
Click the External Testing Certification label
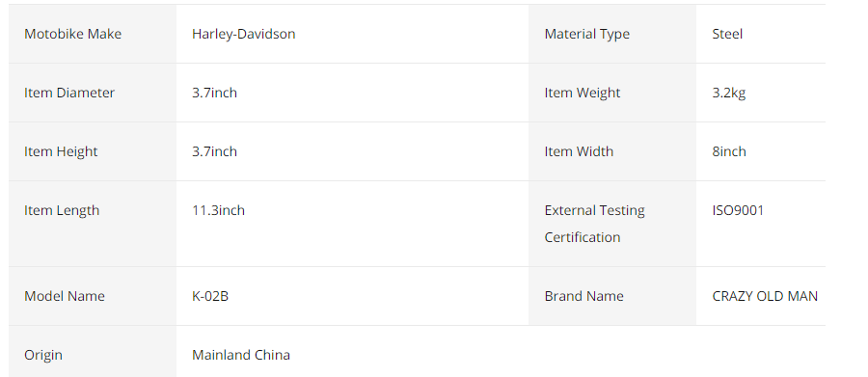(594, 224)
